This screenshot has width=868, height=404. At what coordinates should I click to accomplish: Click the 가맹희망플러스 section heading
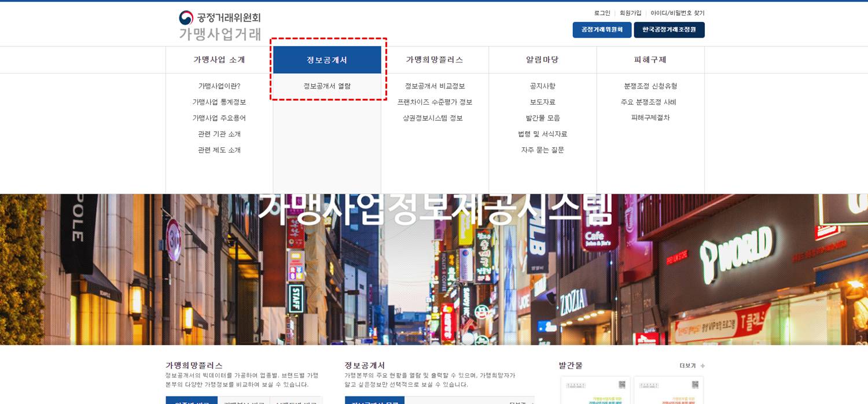pyautogui.click(x=194, y=365)
